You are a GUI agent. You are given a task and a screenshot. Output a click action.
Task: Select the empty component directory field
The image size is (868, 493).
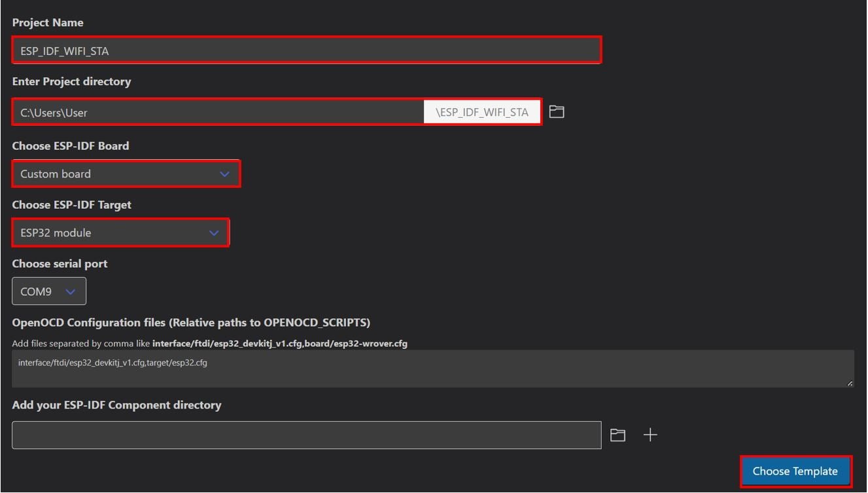point(305,434)
